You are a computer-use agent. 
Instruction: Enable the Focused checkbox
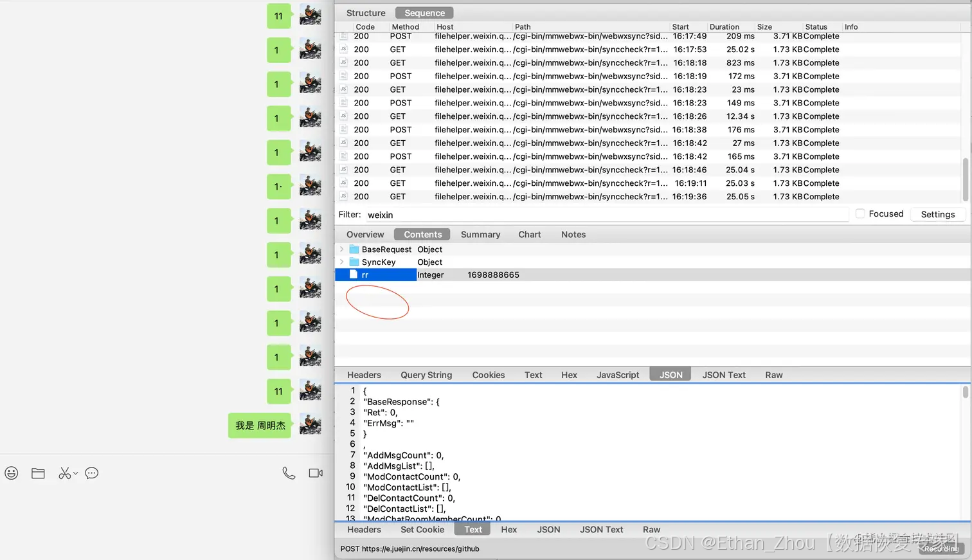pos(860,214)
